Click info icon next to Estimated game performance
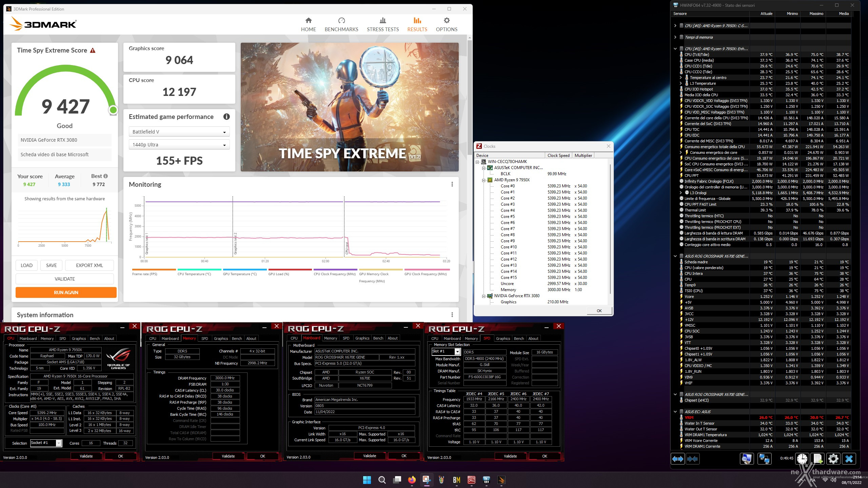Viewport: 868px width, 488px height. (x=226, y=117)
